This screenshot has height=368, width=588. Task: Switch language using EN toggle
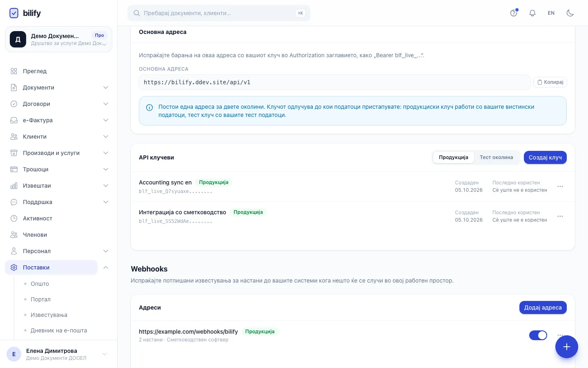(551, 13)
